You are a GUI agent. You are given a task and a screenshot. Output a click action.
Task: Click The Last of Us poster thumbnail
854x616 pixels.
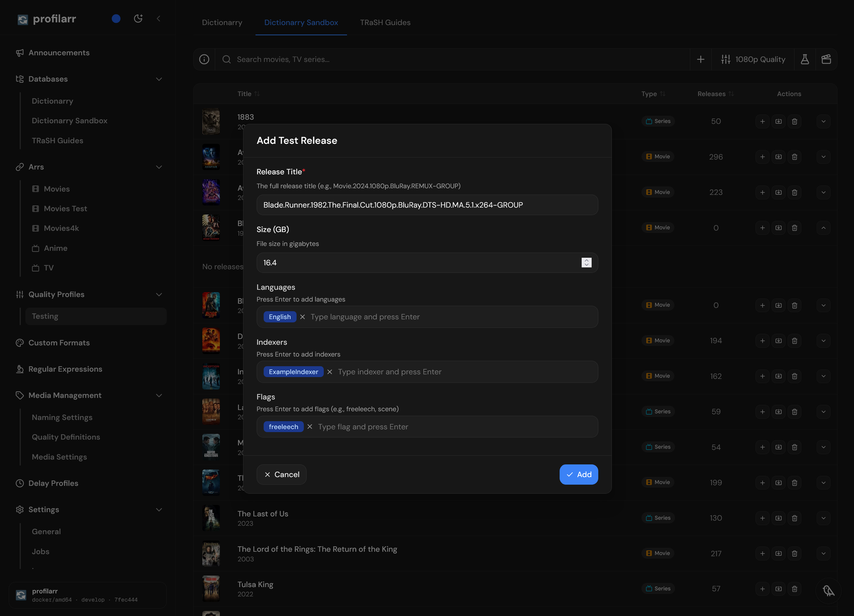211,518
